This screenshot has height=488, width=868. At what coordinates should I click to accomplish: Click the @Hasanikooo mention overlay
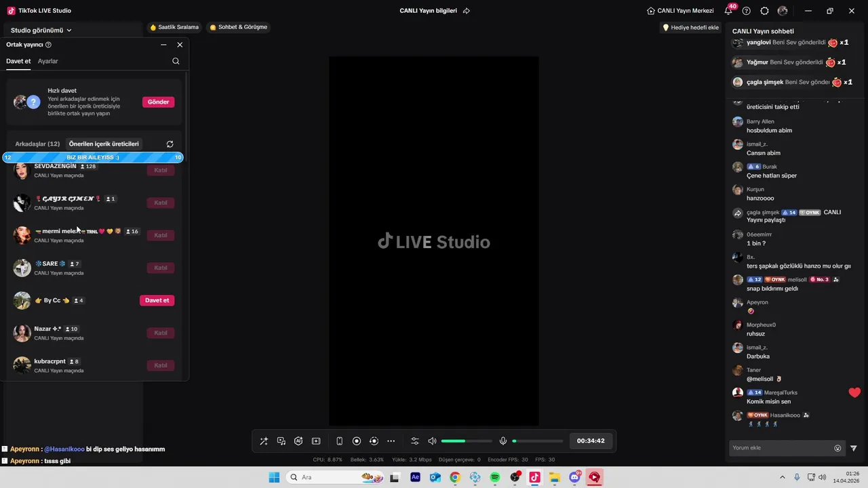click(65, 449)
